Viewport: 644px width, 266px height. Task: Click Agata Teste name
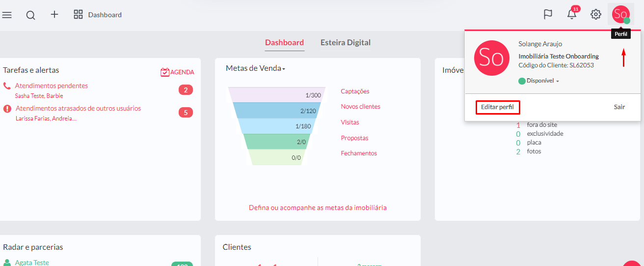(32, 263)
